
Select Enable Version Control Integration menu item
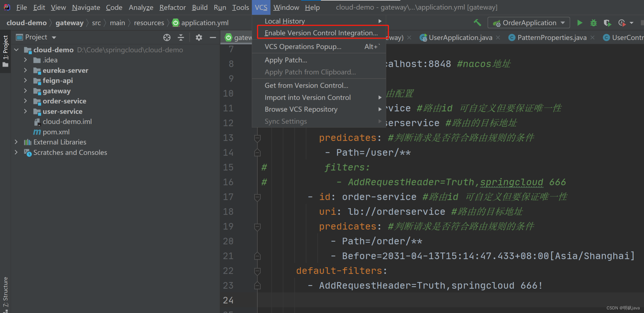[321, 33]
